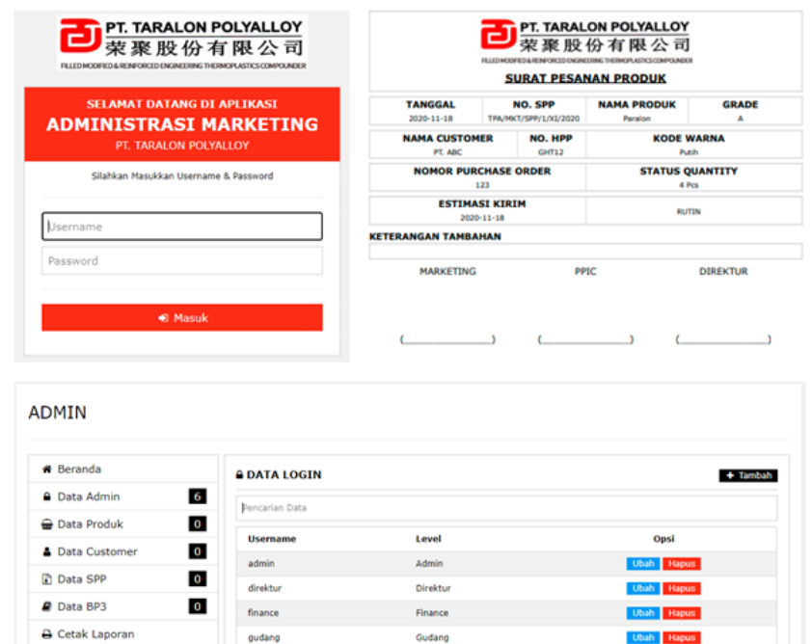812x644 pixels.
Task: Click the black Tambah button
Action: click(748, 475)
